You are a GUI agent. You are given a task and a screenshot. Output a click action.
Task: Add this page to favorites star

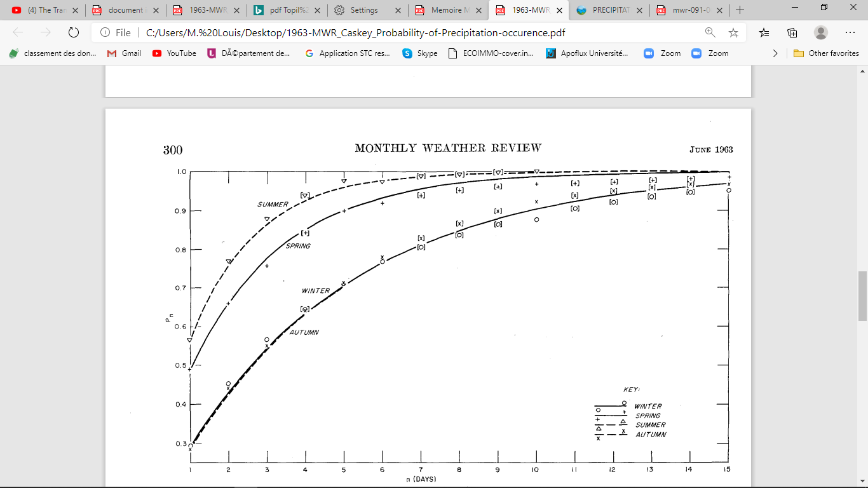733,32
